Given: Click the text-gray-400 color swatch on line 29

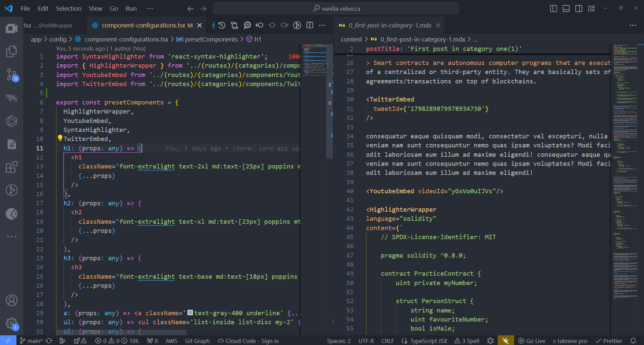Looking at the screenshot, I should click(x=190, y=313).
